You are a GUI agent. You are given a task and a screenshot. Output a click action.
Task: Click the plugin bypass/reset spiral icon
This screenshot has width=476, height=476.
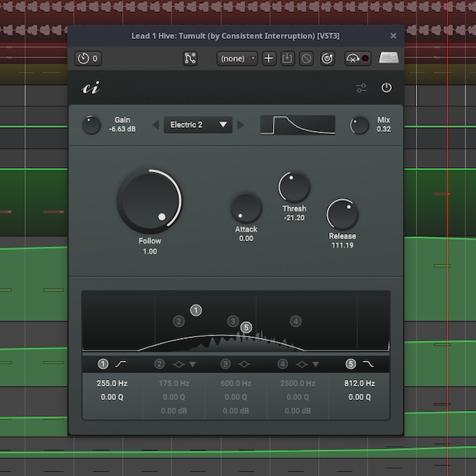327,58
